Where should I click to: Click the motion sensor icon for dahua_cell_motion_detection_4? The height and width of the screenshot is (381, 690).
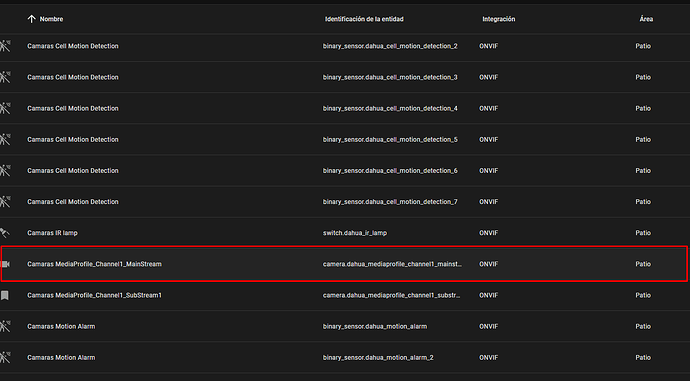5,109
